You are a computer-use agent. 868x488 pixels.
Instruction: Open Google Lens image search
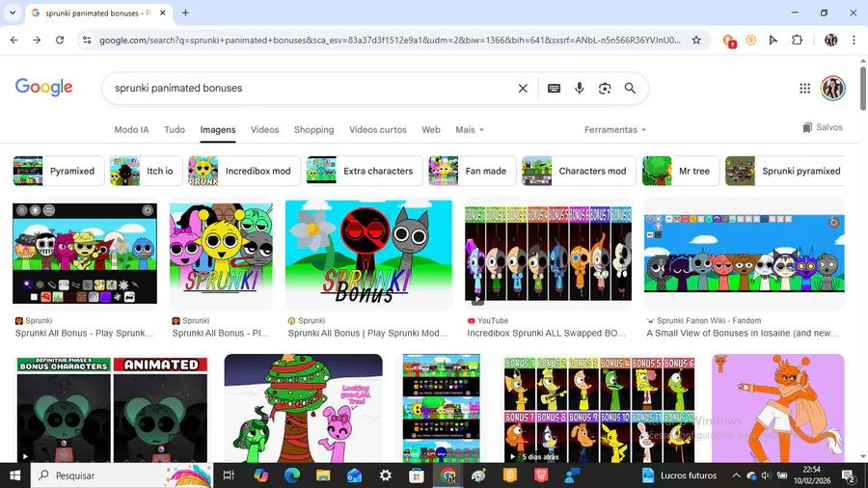pos(605,88)
